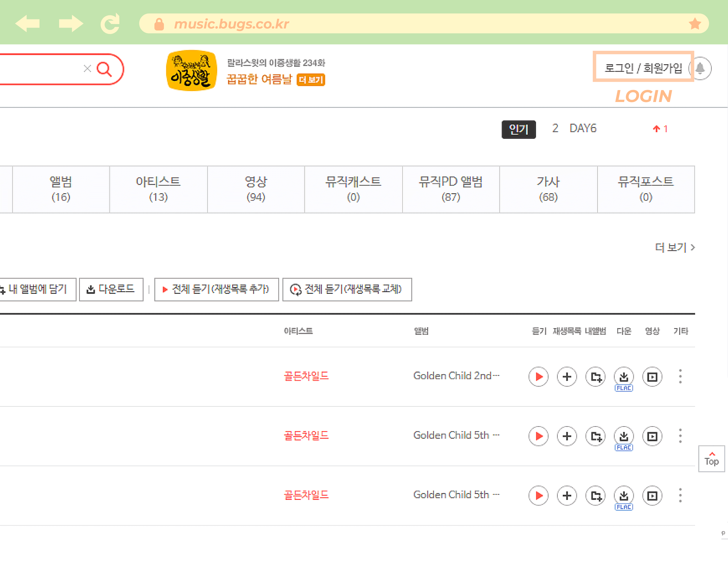
Task: Click the red search magnifier icon
Action: (x=104, y=69)
